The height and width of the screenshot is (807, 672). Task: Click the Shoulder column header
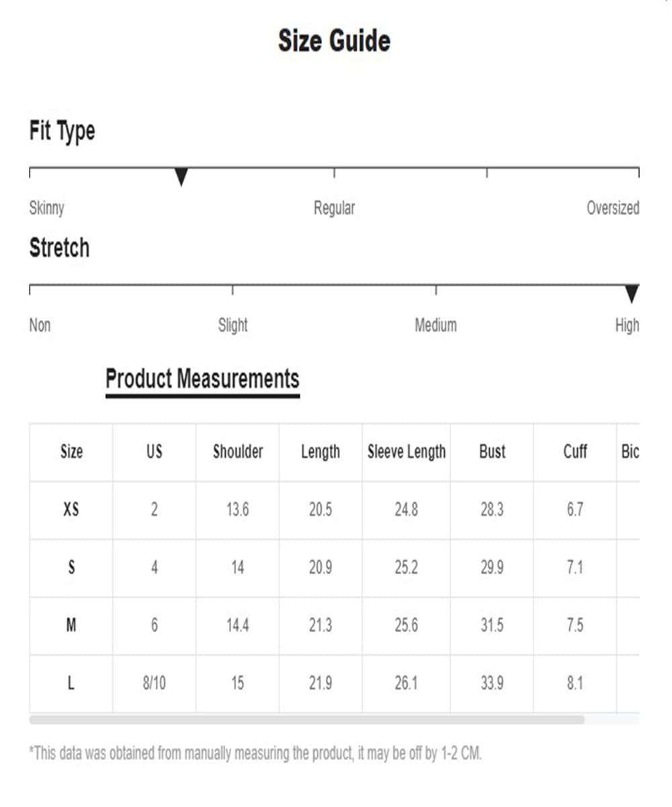click(238, 451)
